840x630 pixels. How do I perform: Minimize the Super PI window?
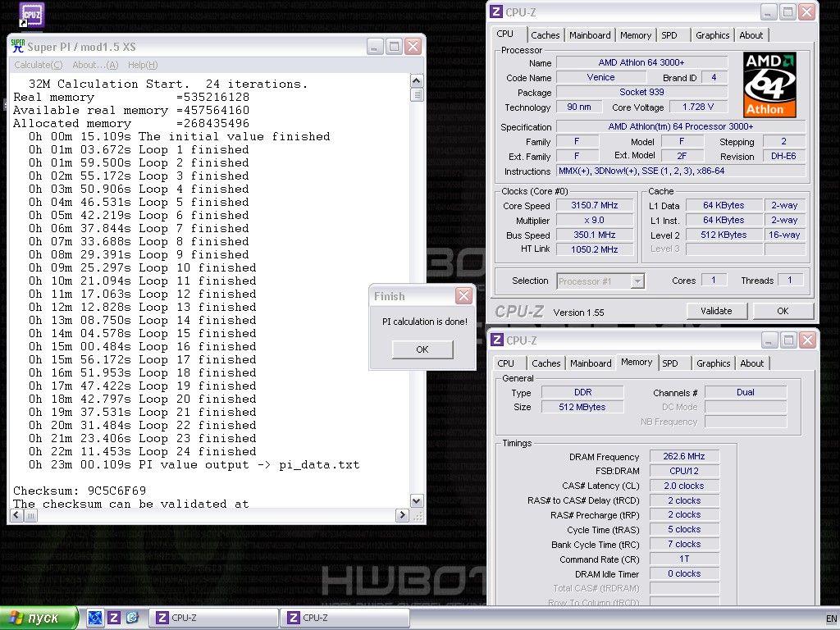tap(374, 47)
